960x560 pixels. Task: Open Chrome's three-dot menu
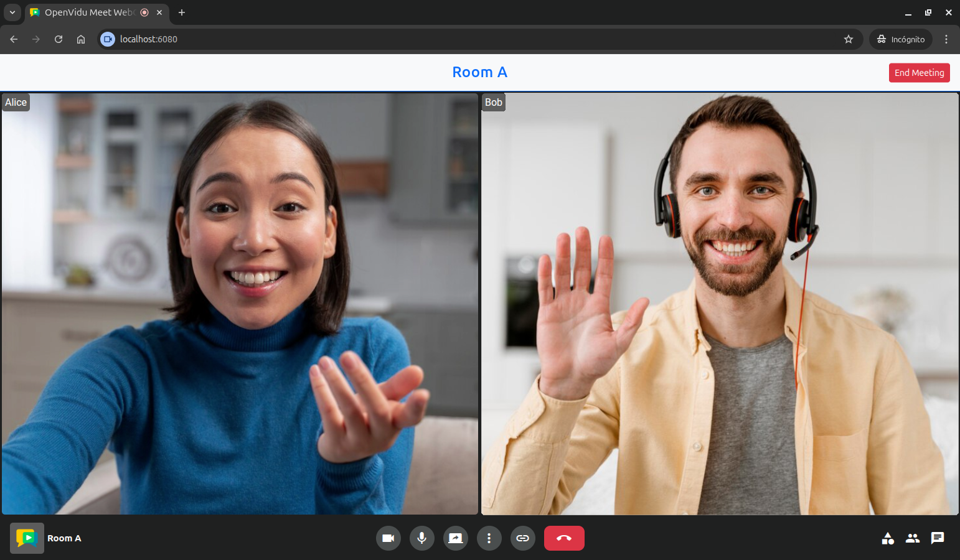(946, 39)
